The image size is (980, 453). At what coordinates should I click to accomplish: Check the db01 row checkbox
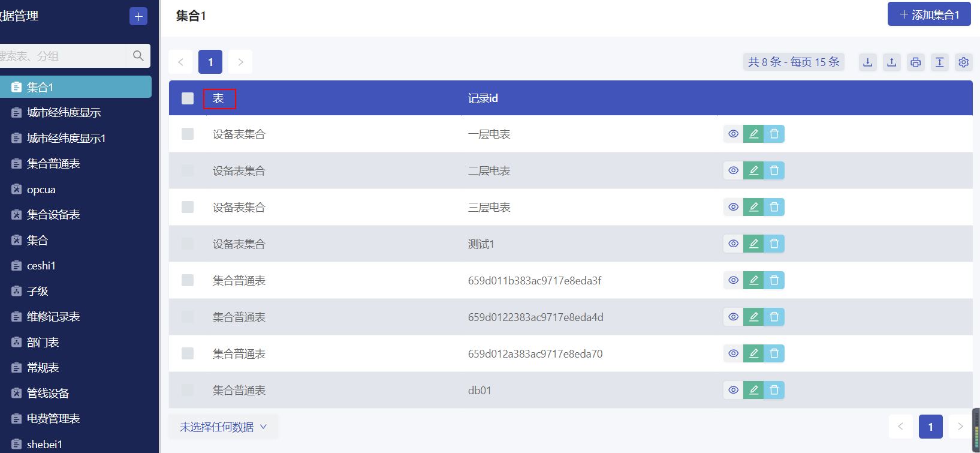click(x=188, y=390)
